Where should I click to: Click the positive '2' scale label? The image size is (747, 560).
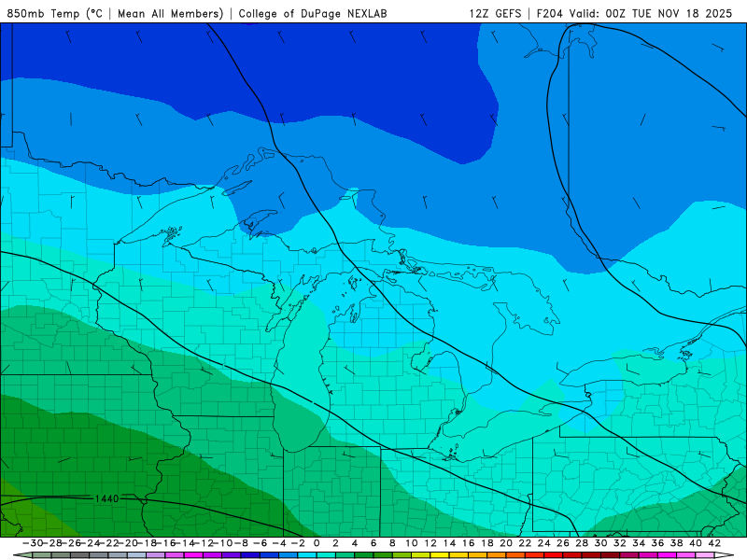click(x=335, y=543)
